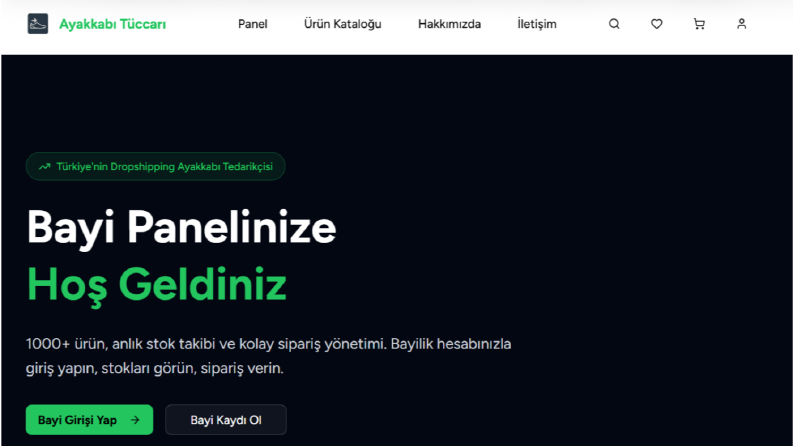The width and height of the screenshot is (793, 446).
Task: Click the green Hoş Geldiniz heading
Action: click(x=157, y=286)
